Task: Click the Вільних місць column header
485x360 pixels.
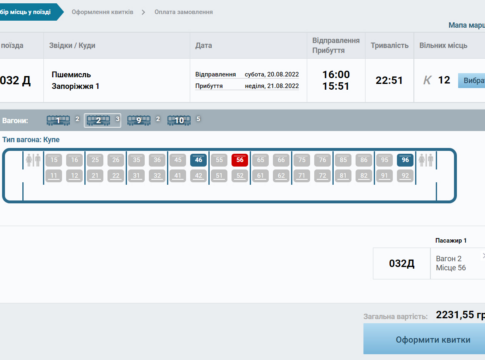Action: coord(443,45)
